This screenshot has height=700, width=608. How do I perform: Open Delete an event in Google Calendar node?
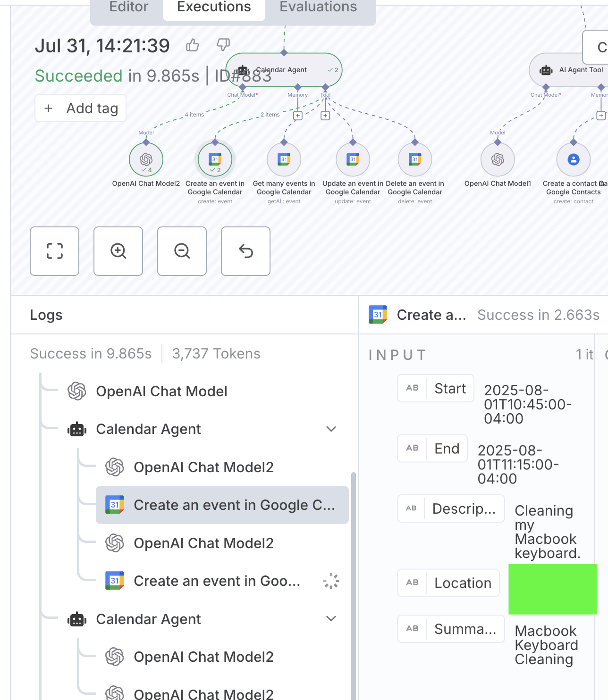tap(415, 159)
